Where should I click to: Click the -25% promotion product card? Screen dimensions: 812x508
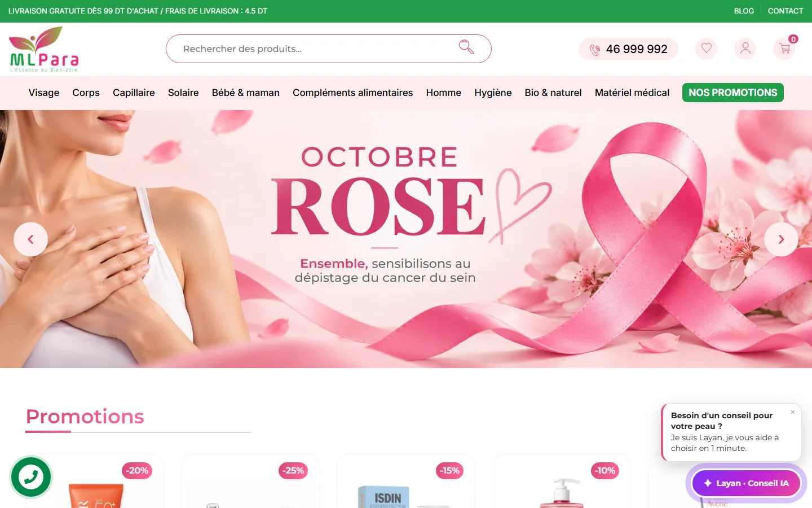250,481
